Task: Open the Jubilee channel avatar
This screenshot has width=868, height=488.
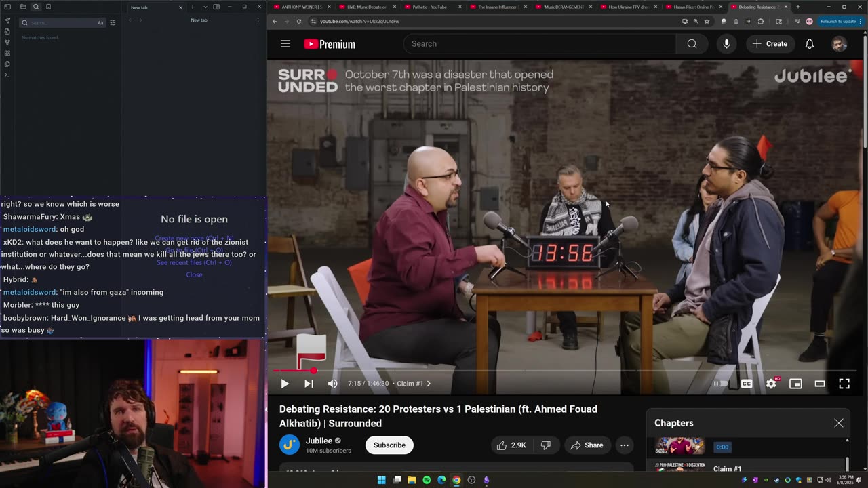Action: 290,445
